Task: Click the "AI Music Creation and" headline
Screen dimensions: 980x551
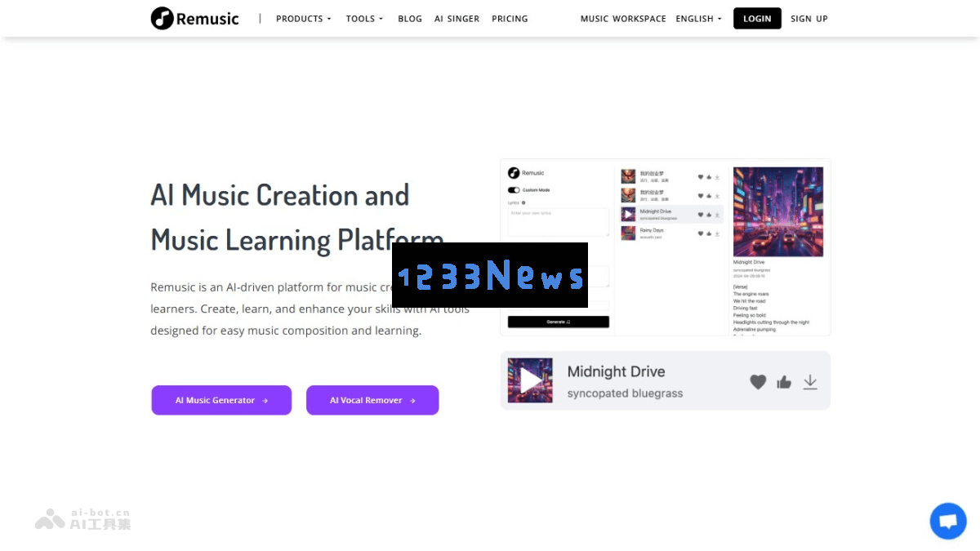Action: pyautogui.click(x=280, y=195)
